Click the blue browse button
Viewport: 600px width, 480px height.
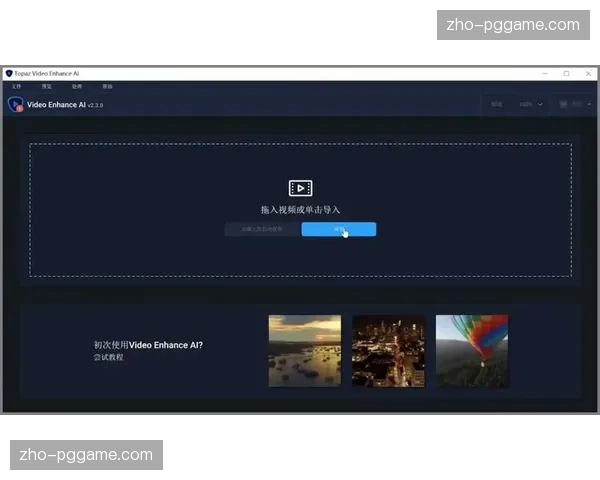click(339, 229)
